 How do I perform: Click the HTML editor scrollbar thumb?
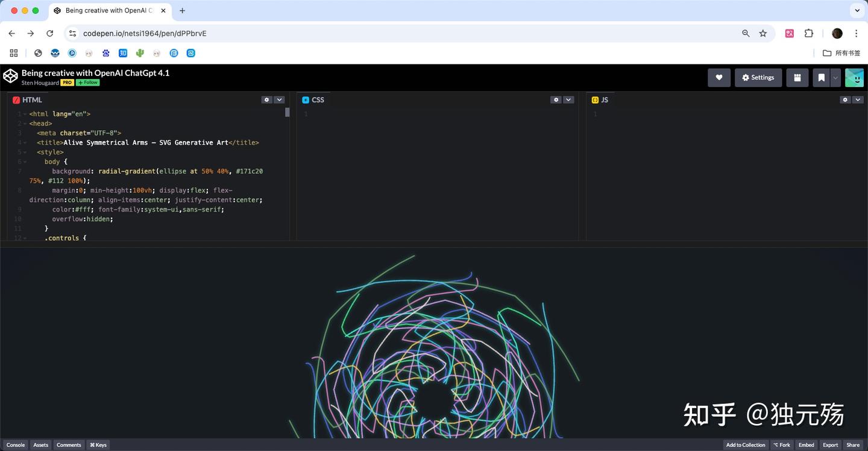[288, 112]
